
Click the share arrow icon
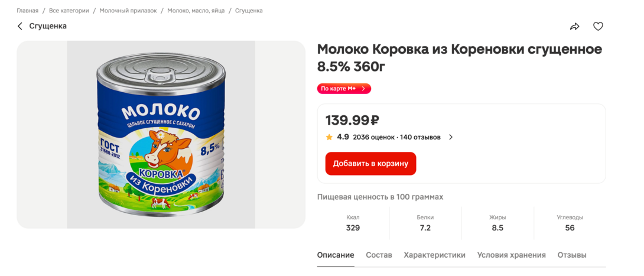click(574, 27)
